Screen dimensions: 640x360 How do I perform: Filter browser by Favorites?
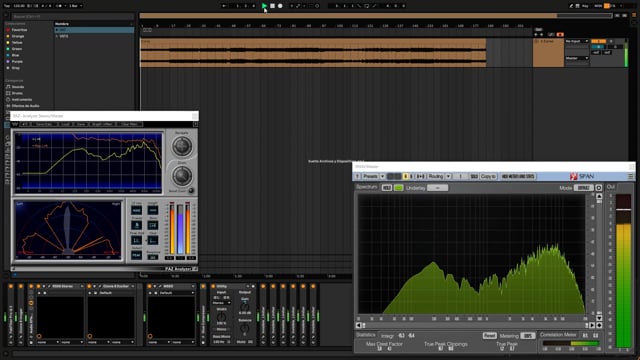[x=19, y=30]
